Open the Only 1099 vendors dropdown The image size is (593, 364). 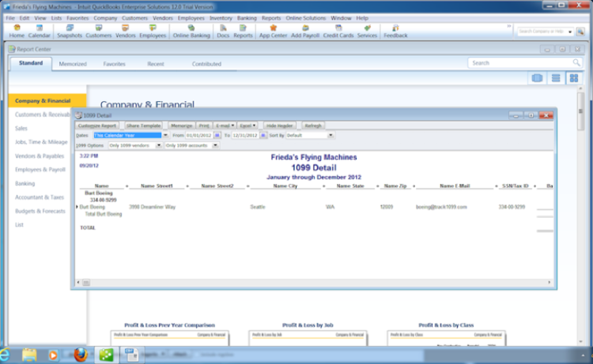158,145
